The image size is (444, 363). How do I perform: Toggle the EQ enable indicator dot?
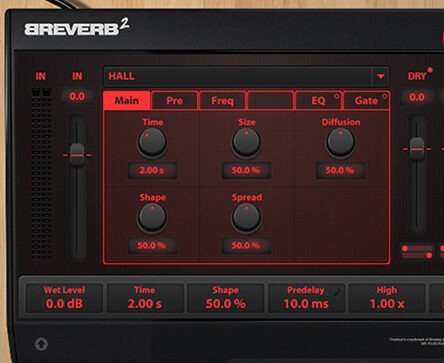coord(337,96)
